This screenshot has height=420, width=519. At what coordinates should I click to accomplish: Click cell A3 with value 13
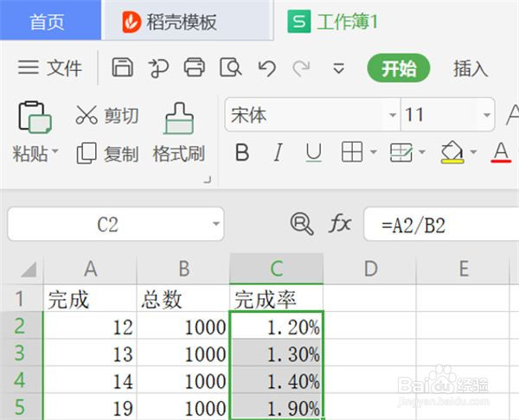click(x=90, y=353)
